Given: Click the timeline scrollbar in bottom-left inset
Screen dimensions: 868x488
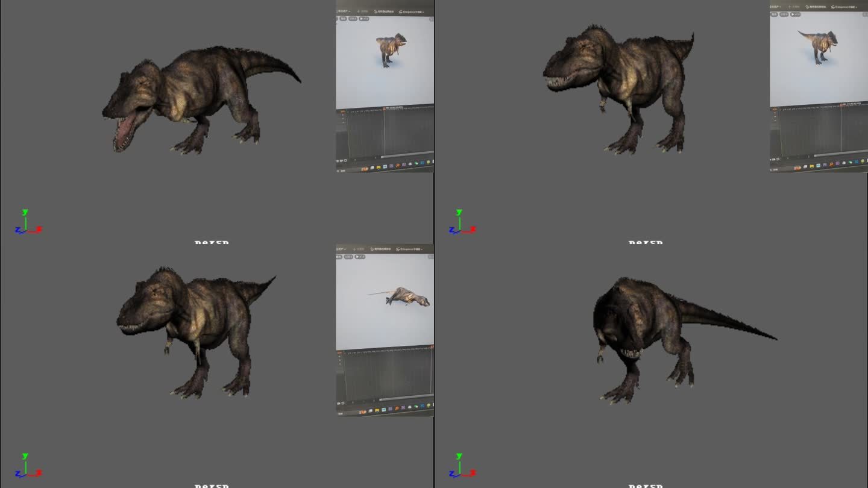Looking at the screenshot, I should point(404,398).
